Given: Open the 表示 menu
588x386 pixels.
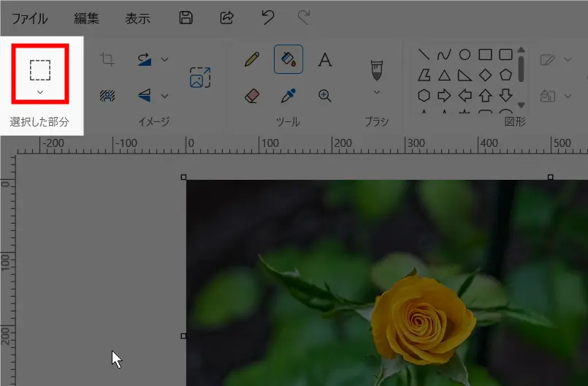Looking at the screenshot, I should (x=137, y=18).
